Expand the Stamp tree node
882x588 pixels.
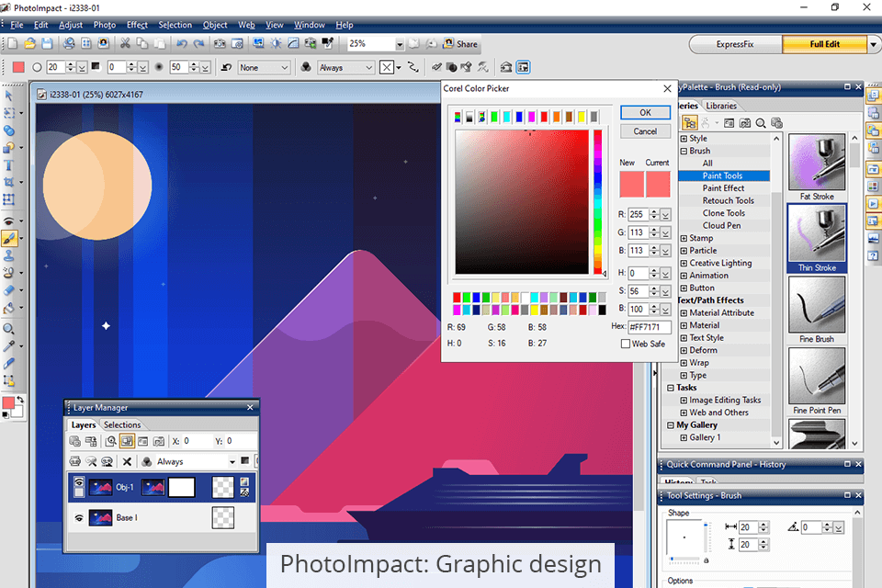(684, 238)
